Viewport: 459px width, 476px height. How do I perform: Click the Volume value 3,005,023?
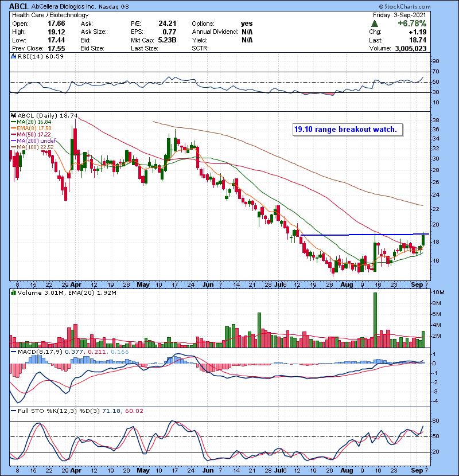411,48
